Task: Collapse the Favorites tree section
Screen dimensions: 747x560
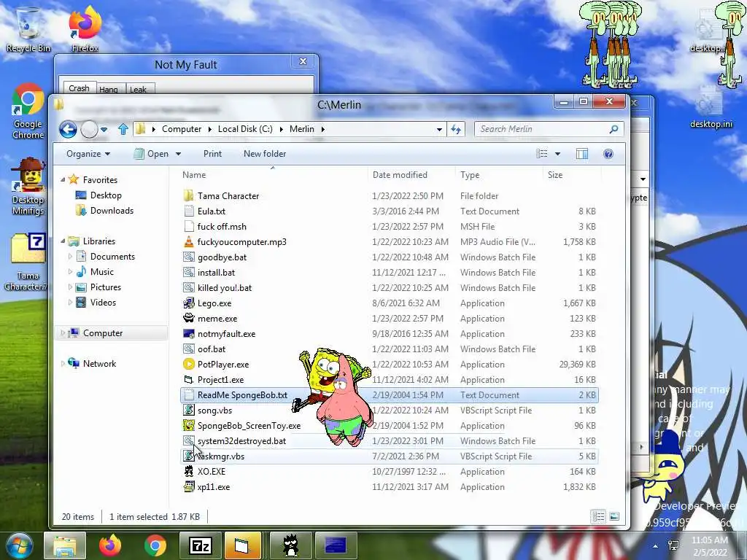Action: [x=63, y=179]
